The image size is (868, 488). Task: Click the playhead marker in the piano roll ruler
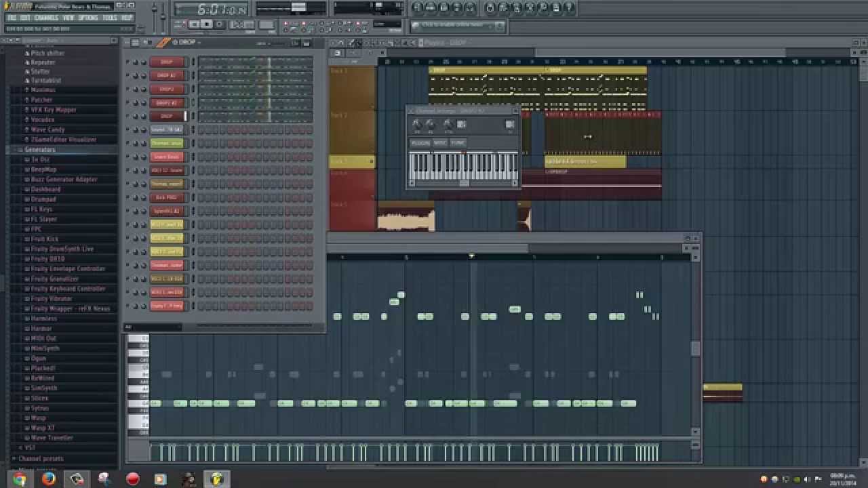click(471, 256)
